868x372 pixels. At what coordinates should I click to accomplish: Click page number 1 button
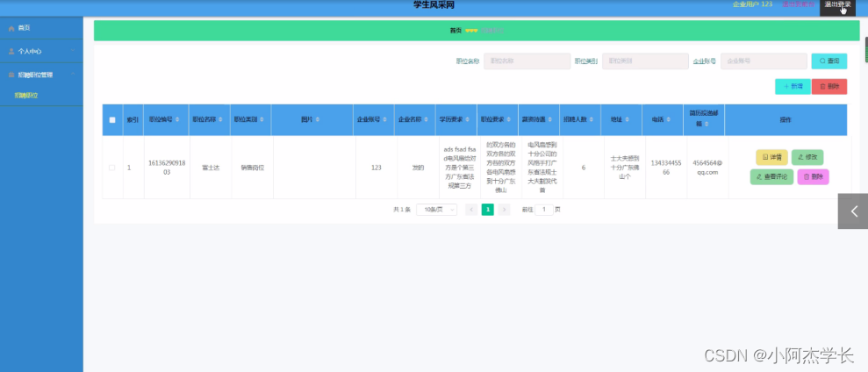click(488, 210)
